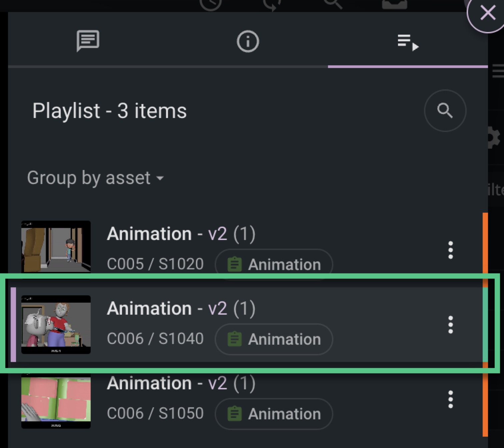Click the C006 / S1050 pink thumbnail

pyautogui.click(x=56, y=401)
